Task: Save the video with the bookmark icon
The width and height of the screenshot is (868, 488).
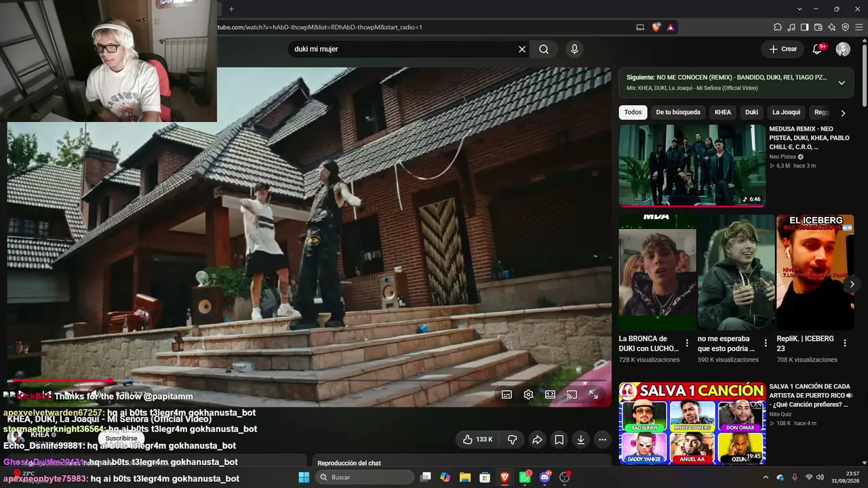Action: (559, 440)
